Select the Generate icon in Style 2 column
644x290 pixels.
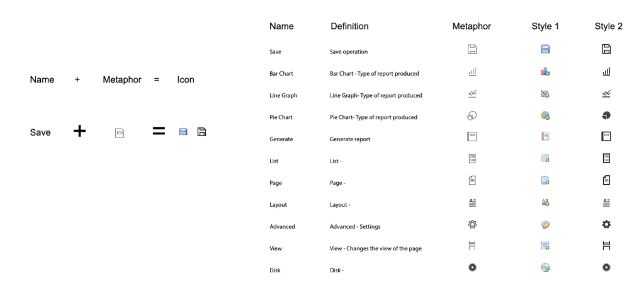[x=607, y=137]
